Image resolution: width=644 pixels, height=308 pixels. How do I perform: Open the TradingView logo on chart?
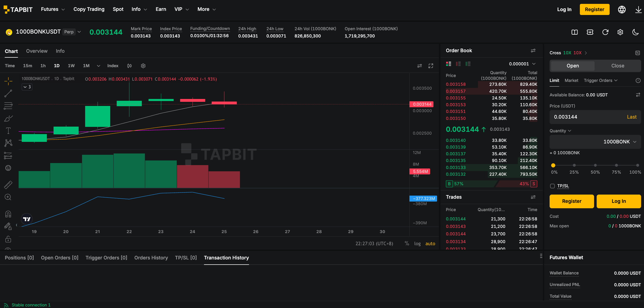[27, 219]
